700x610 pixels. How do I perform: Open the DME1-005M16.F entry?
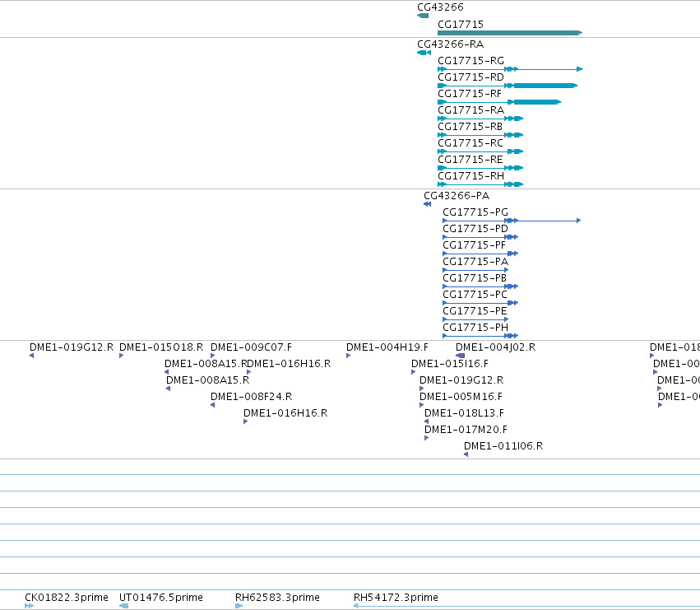pyautogui.click(x=461, y=397)
